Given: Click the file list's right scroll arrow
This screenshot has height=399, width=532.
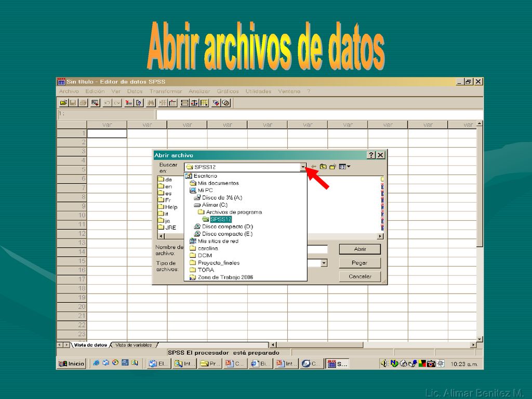Looking at the screenshot, I should coord(380,236).
